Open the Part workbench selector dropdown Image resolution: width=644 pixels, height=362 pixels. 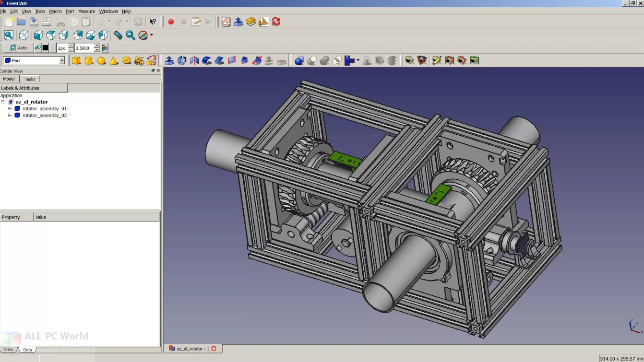(62, 60)
